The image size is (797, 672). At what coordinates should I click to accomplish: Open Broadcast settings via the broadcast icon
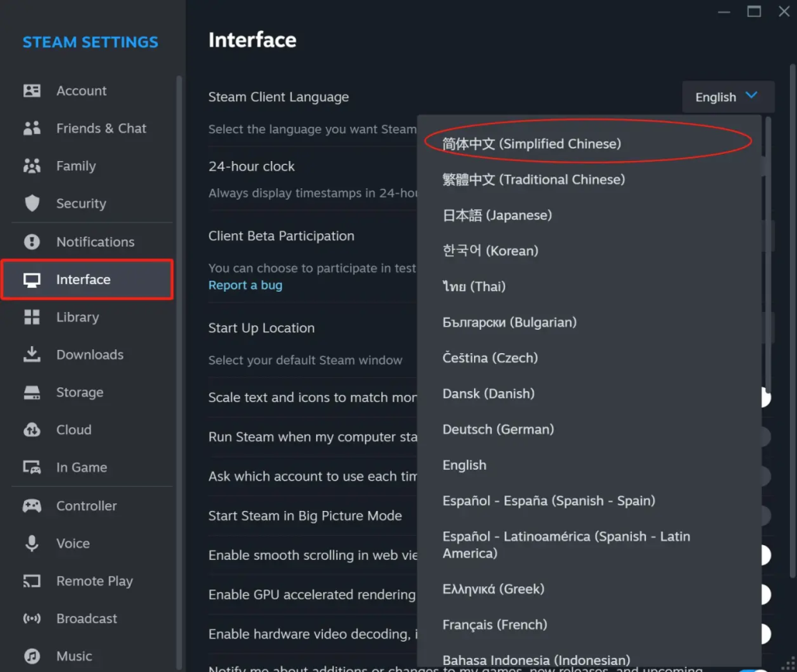31,618
